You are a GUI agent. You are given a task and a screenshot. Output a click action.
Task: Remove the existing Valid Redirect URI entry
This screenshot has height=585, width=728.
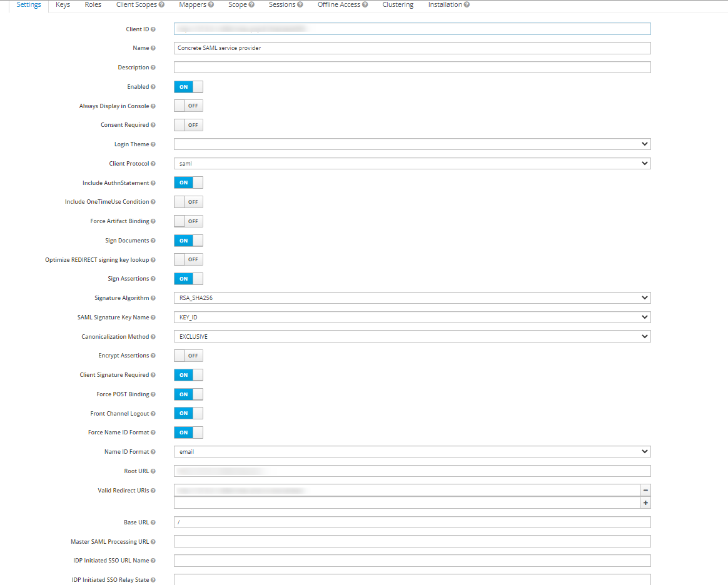pos(645,491)
